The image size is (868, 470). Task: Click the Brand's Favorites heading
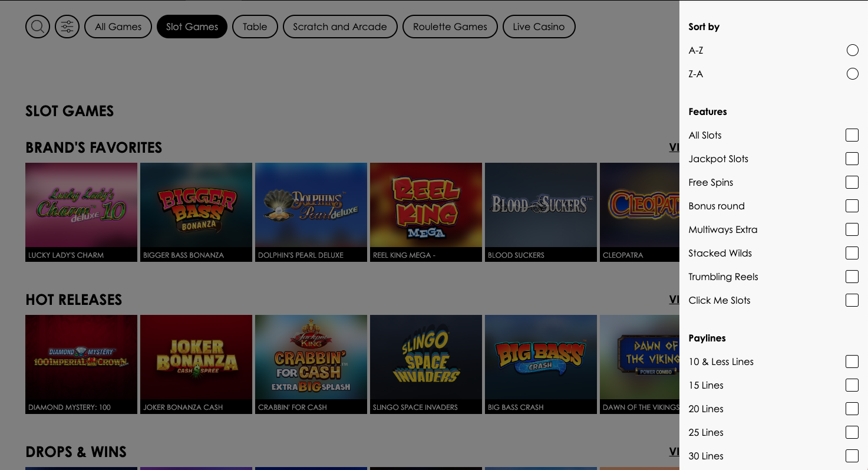click(x=94, y=147)
